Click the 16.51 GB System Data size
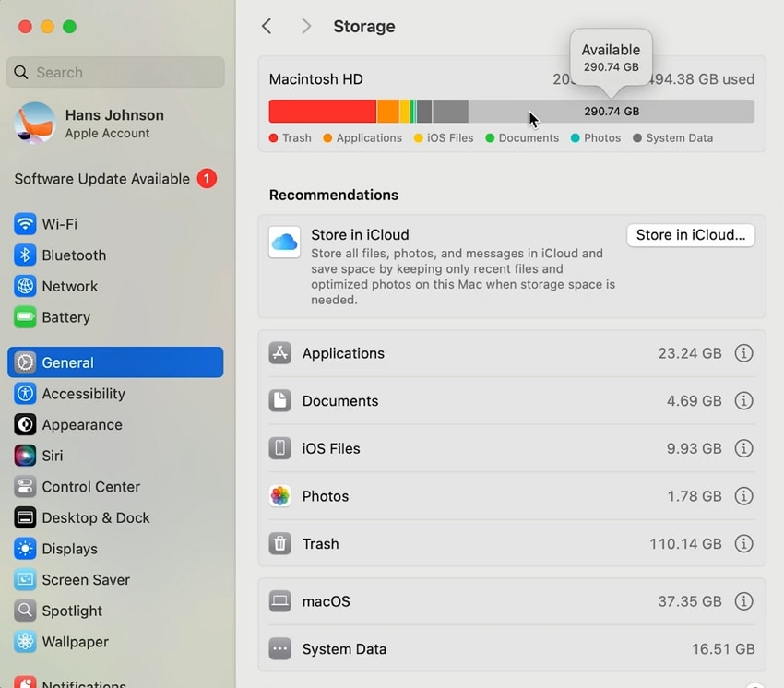The image size is (784, 688). [x=723, y=649]
